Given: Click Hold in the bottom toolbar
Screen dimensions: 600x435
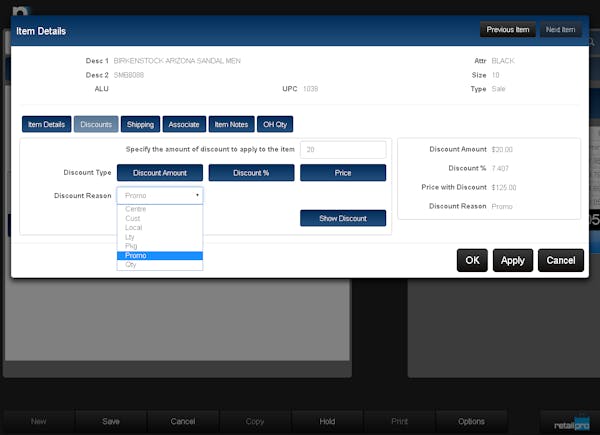Looking at the screenshot, I should pos(327,421).
